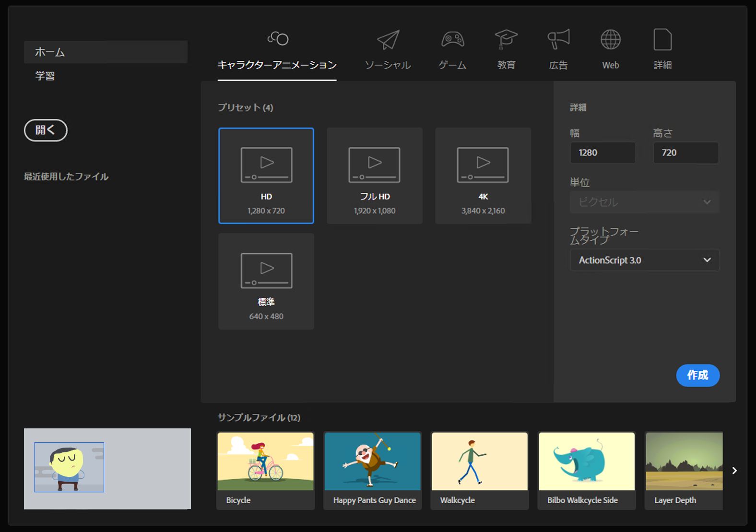Open the Happy Pants Guy Dance sample
The image size is (756, 532).
point(373,471)
